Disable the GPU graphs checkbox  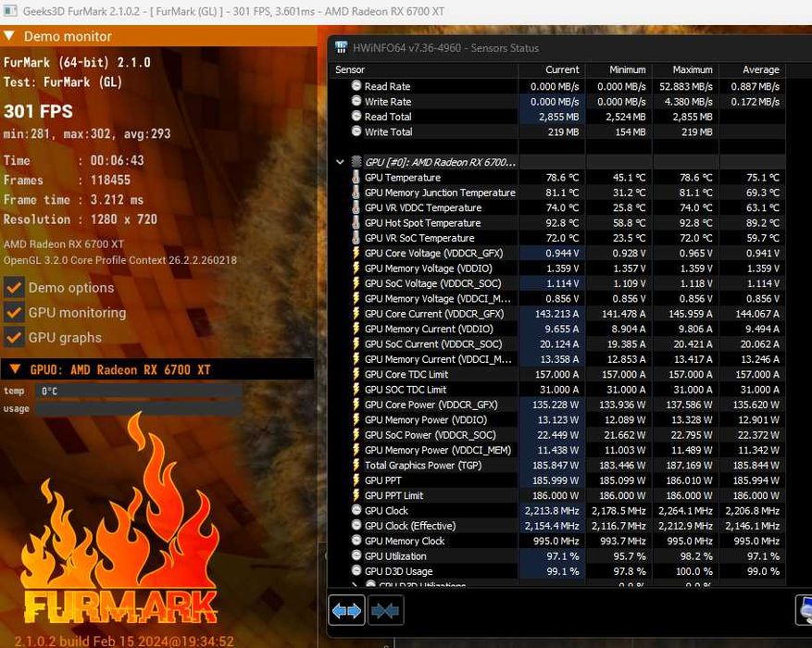14,338
